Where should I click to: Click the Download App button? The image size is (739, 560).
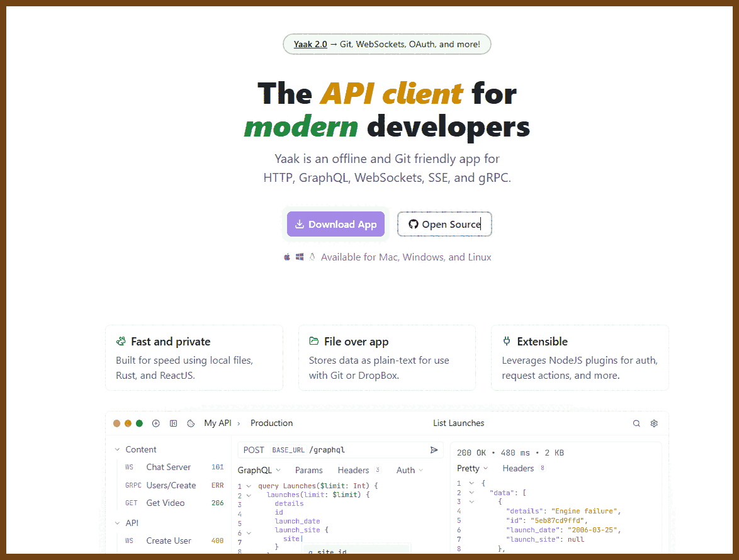tap(336, 224)
